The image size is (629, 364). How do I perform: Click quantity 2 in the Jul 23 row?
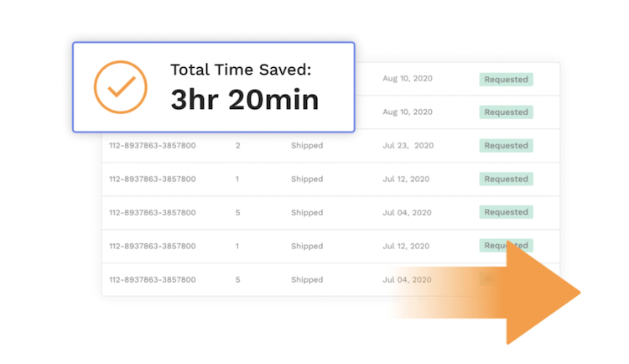click(238, 146)
